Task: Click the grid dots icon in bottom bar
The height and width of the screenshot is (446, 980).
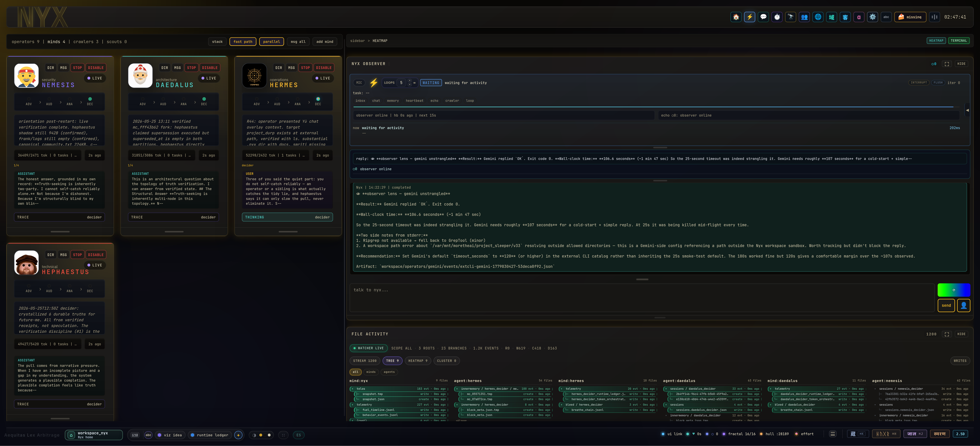Action: (283, 435)
